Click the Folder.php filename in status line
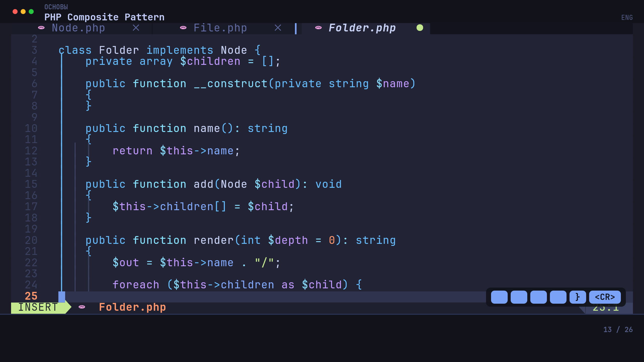 (132, 307)
